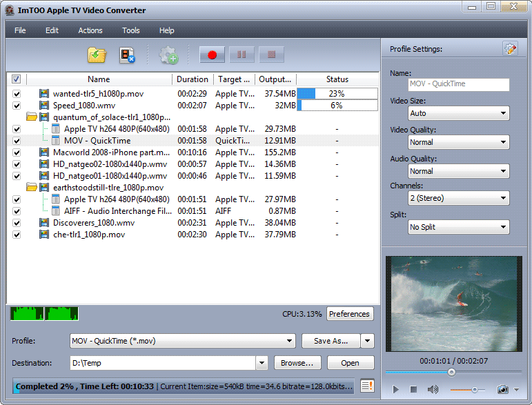Pause the conversion from the toolbar
The width and height of the screenshot is (532, 405).
pos(242,55)
